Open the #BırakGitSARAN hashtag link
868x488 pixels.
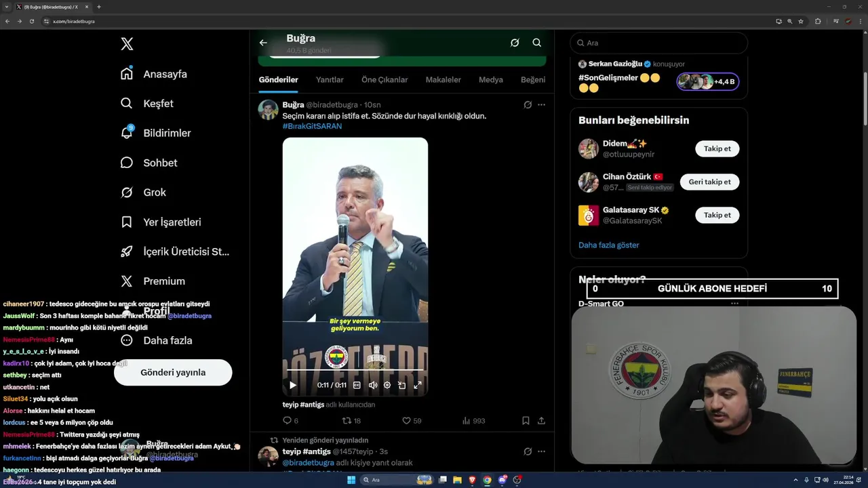312,126
